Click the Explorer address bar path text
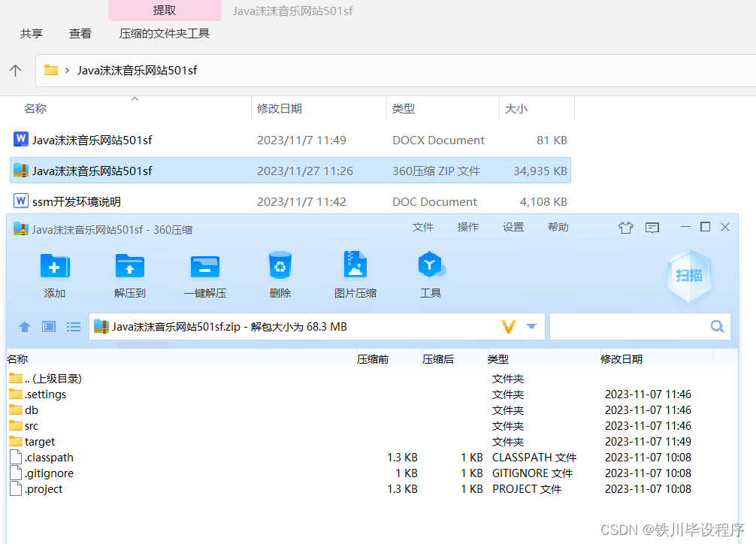This screenshot has height=544, width=756. point(137,71)
